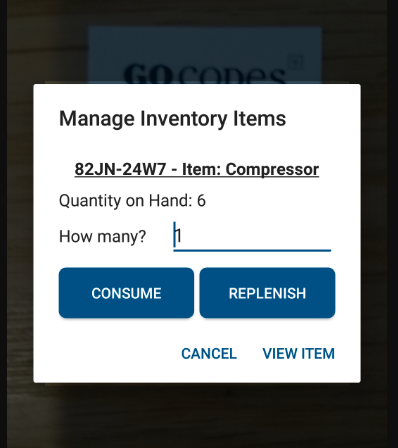Open item details via VIEW ITEM

point(298,354)
